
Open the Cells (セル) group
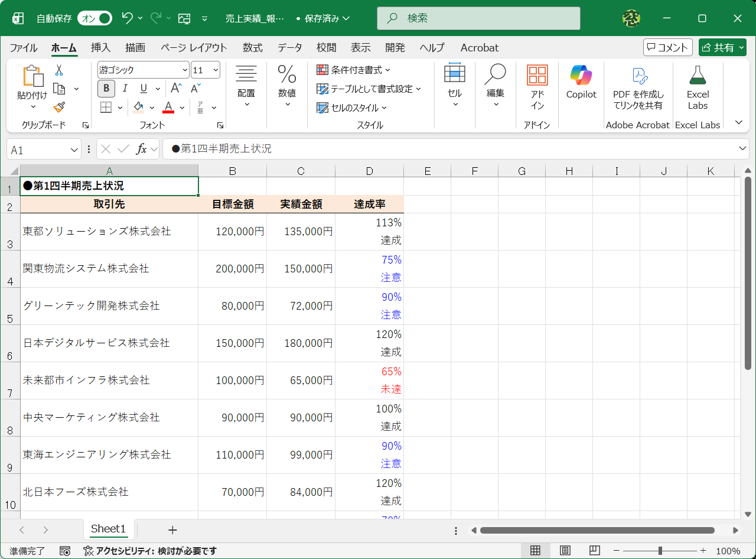(455, 86)
